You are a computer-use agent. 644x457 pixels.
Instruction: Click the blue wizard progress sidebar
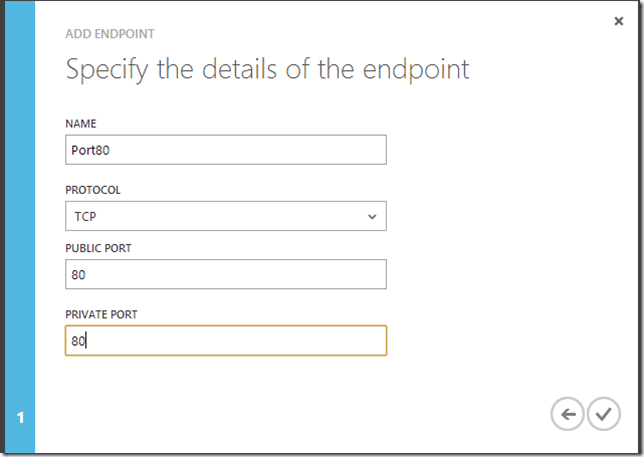(20, 227)
